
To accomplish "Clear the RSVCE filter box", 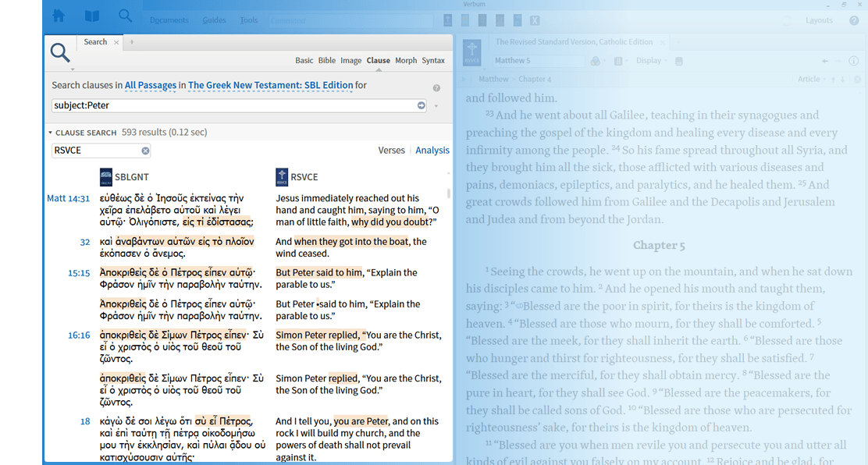I will coord(145,151).
